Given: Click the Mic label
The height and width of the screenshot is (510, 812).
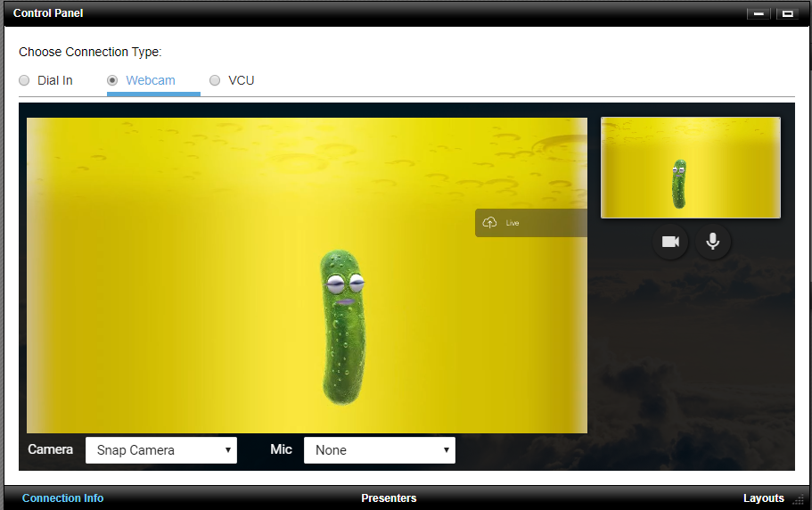Looking at the screenshot, I should click(x=281, y=448).
